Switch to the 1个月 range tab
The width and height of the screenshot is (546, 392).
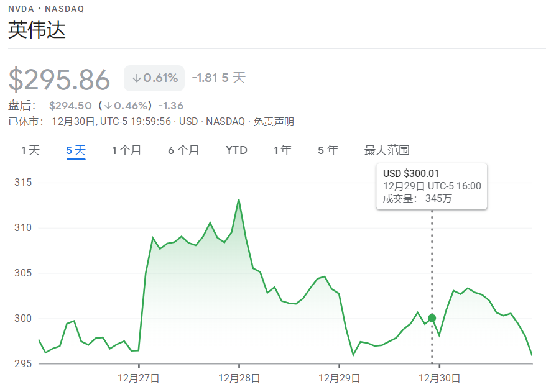(x=126, y=150)
